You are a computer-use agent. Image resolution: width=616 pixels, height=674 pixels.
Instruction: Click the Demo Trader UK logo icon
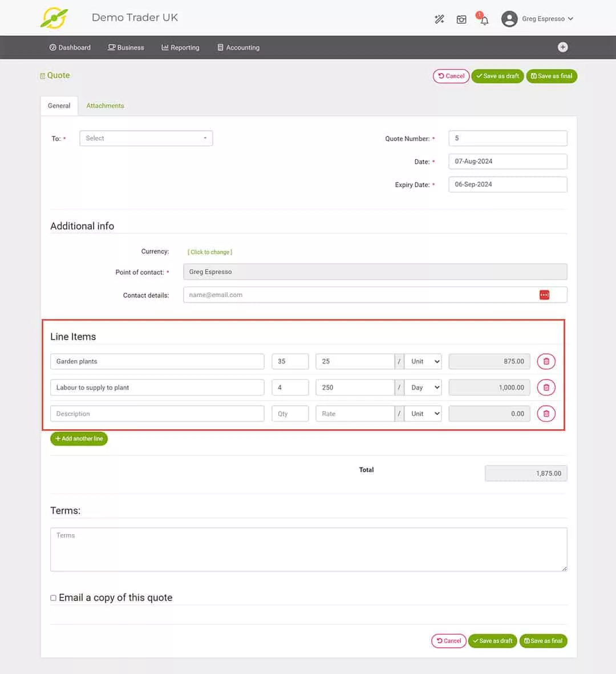coord(54,18)
